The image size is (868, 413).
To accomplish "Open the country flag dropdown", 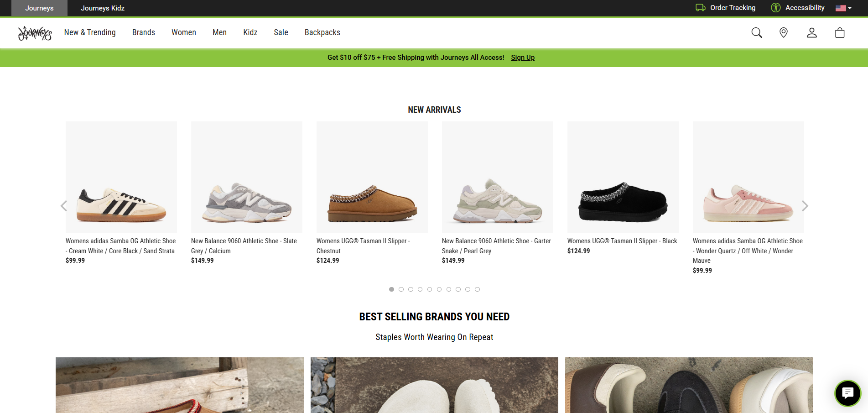I will (x=843, y=8).
